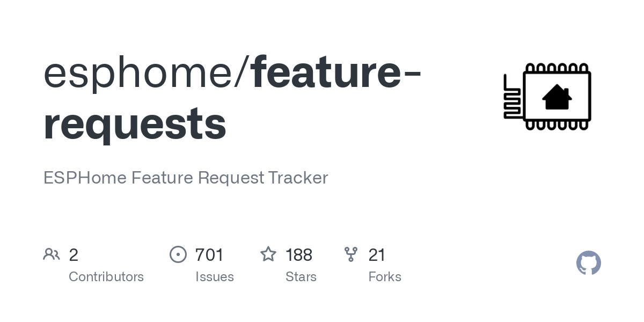Open the Contributors label
Viewport: 644px width, 322px height.
click(x=106, y=277)
